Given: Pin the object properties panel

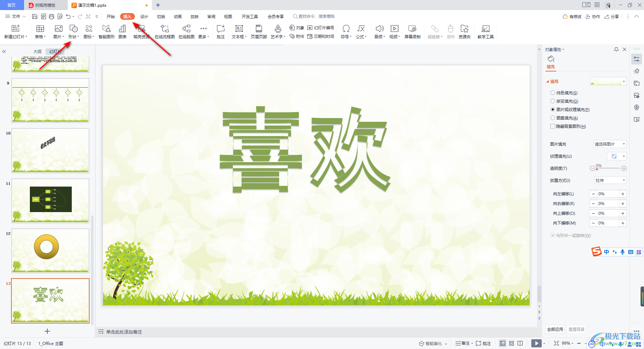Looking at the screenshot, I should [x=616, y=49].
